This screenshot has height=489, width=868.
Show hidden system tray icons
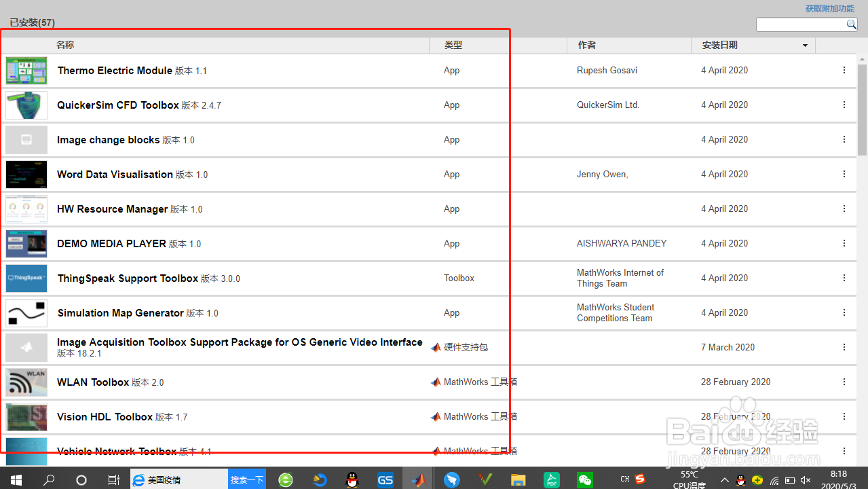(x=724, y=480)
